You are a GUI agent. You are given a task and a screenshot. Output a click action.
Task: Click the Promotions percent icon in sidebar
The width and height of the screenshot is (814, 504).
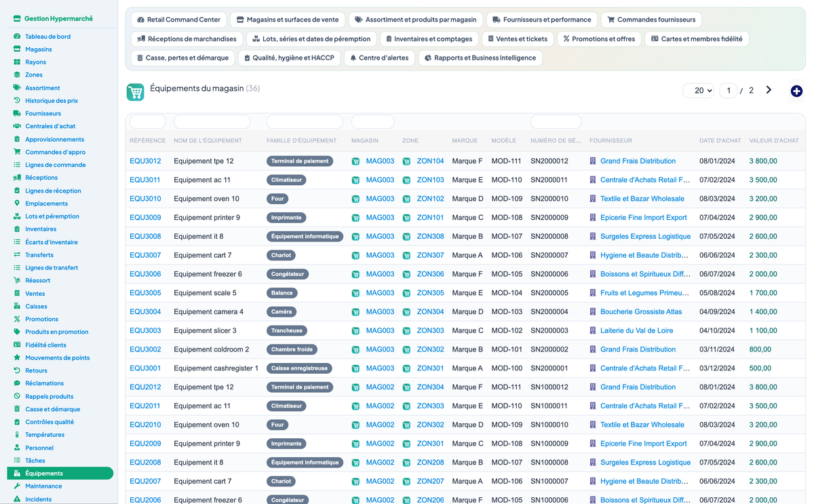[x=17, y=319]
